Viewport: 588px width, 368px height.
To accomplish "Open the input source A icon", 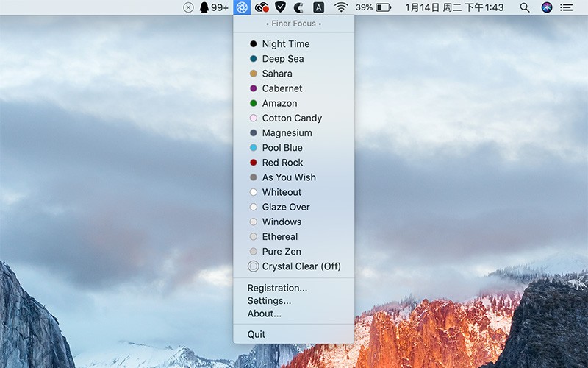I will pos(318,7).
